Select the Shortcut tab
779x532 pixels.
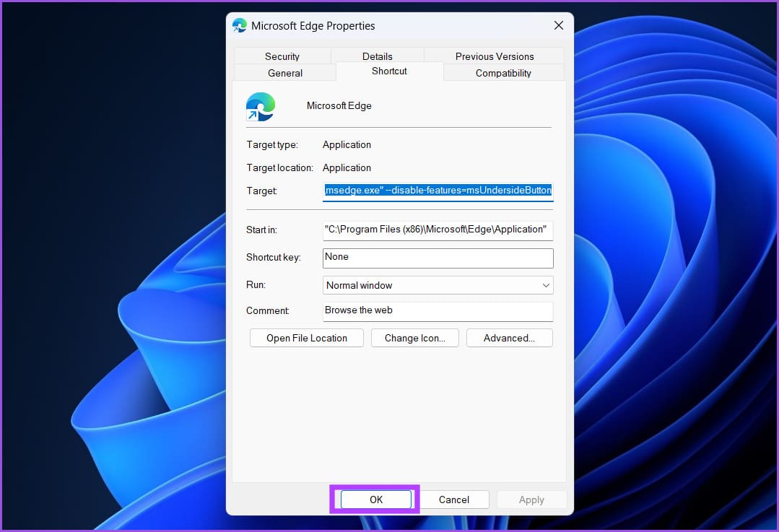389,71
